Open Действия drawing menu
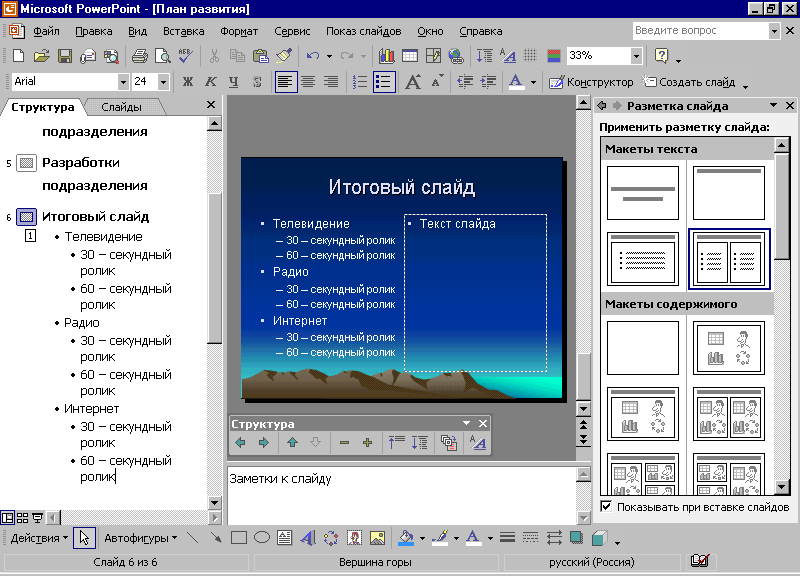This screenshot has width=800, height=576. pos(39,538)
